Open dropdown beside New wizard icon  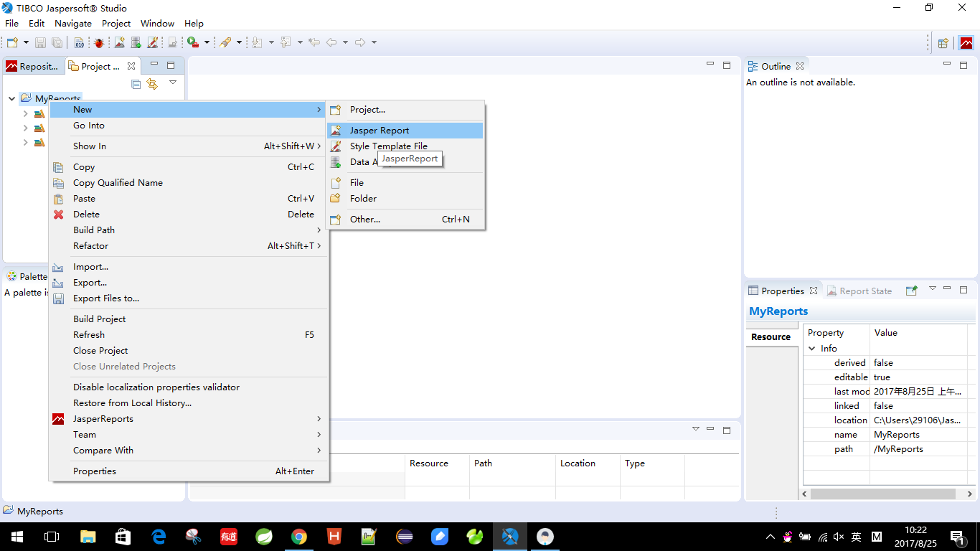(x=27, y=42)
